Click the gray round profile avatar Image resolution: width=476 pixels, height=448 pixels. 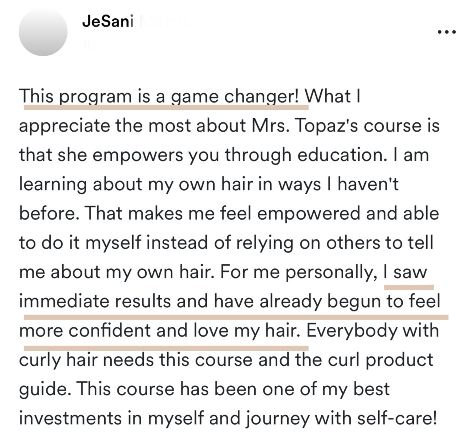pos(43,32)
